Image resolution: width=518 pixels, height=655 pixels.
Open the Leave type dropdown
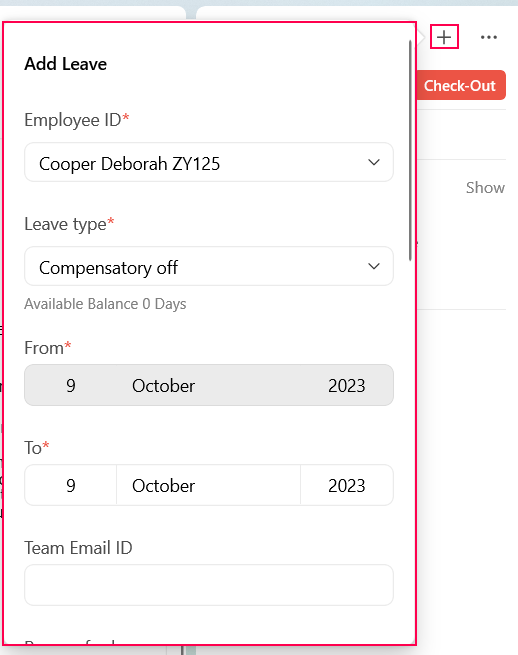209,266
